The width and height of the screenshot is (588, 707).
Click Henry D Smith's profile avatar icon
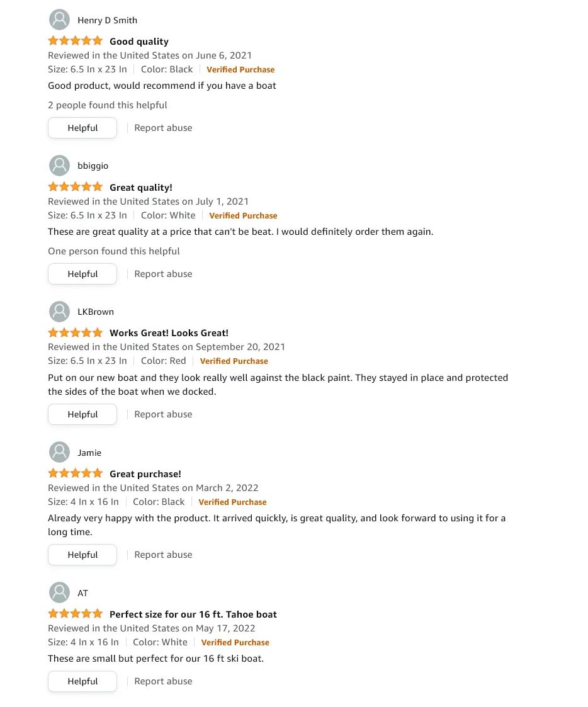(59, 20)
